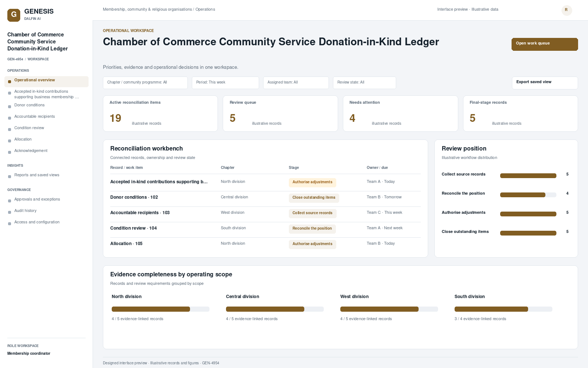
Task: Click the Active reconciliation items card
Action: 160,113
